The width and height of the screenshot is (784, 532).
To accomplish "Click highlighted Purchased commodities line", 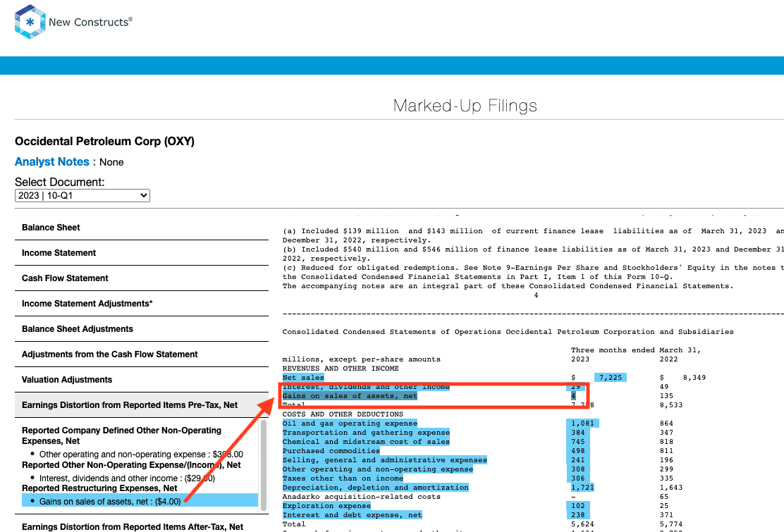I will click(331, 451).
